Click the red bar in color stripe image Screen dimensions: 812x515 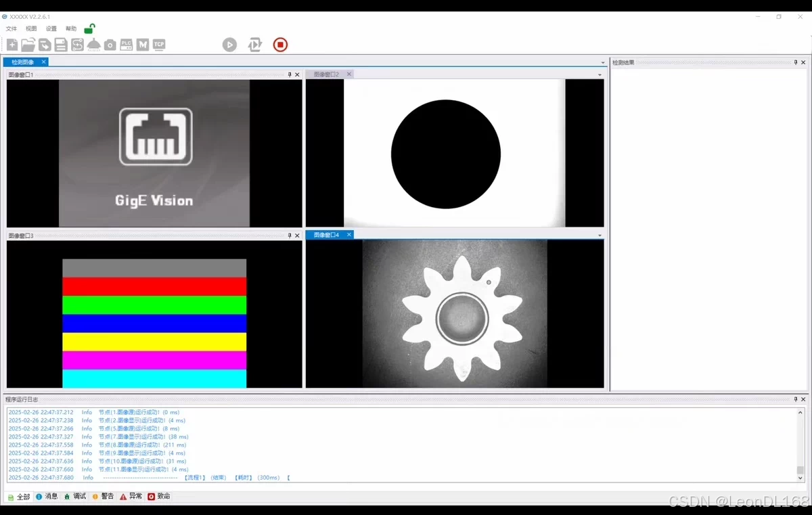tap(154, 286)
